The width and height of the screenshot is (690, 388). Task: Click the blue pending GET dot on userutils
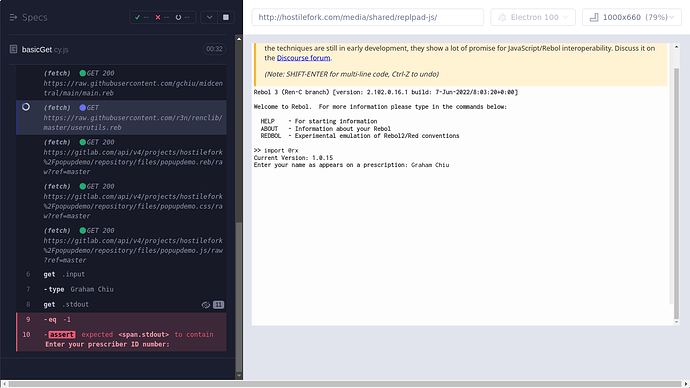83,107
